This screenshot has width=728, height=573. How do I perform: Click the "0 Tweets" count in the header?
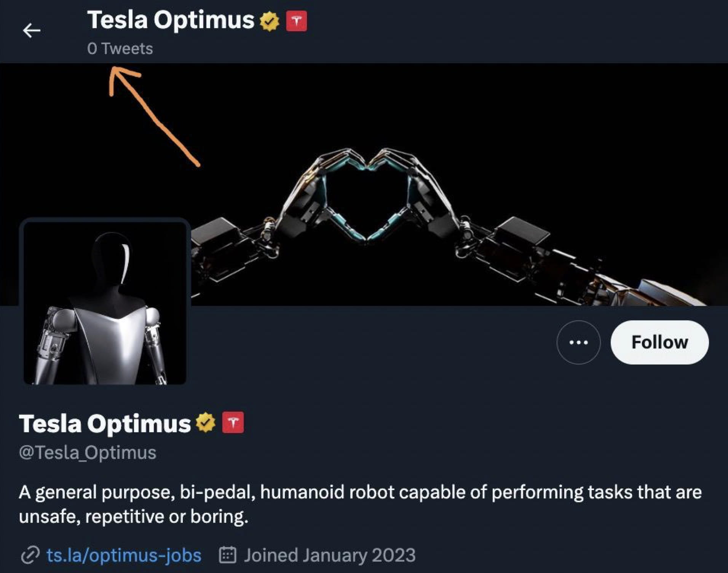[x=120, y=49]
